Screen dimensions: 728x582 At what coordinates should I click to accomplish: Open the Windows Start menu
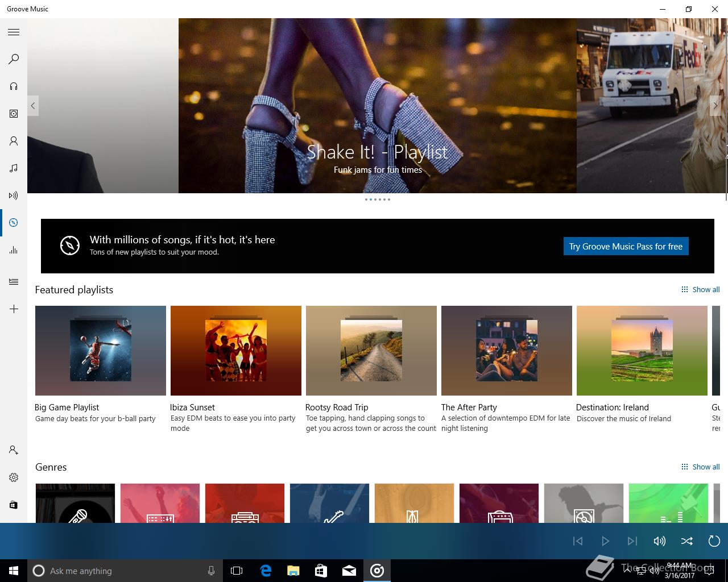tap(14, 571)
